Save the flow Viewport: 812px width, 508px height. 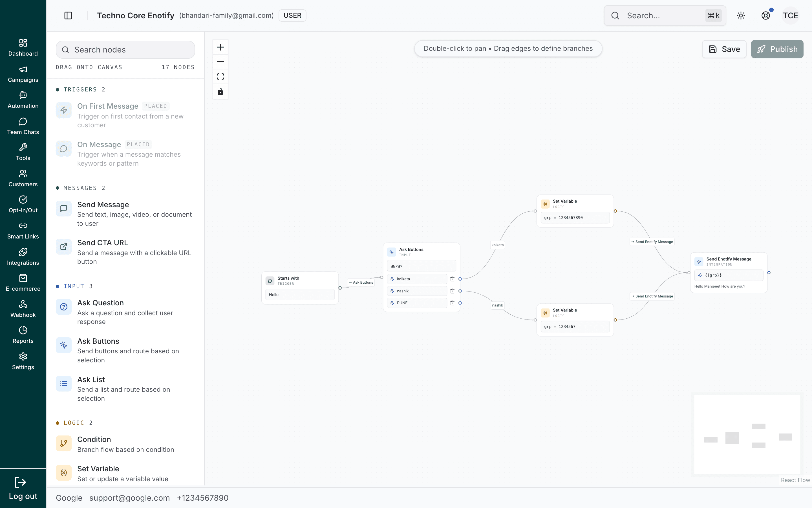pyautogui.click(x=724, y=49)
